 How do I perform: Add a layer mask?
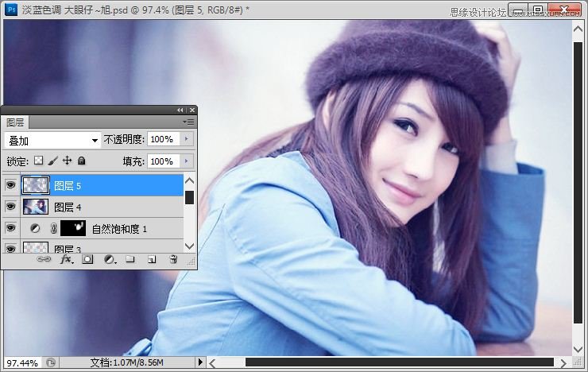[87, 259]
